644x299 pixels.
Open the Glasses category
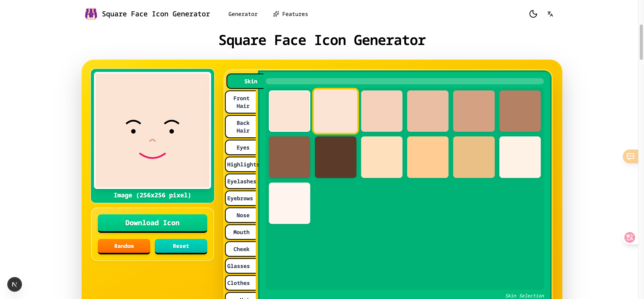coord(238,266)
